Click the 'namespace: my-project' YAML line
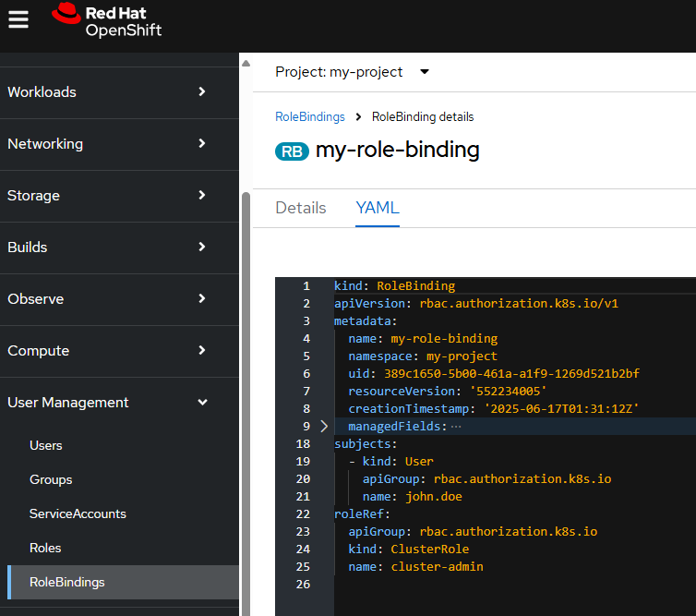The height and width of the screenshot is (616, 696). tap(423, 356)
